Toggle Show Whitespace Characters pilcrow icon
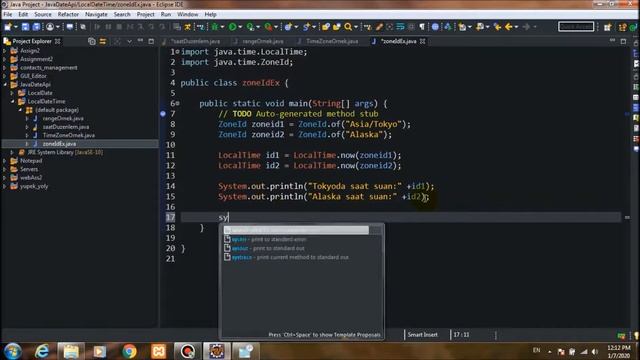Viewport: 640px width, 360px height. tap(422, 27)
